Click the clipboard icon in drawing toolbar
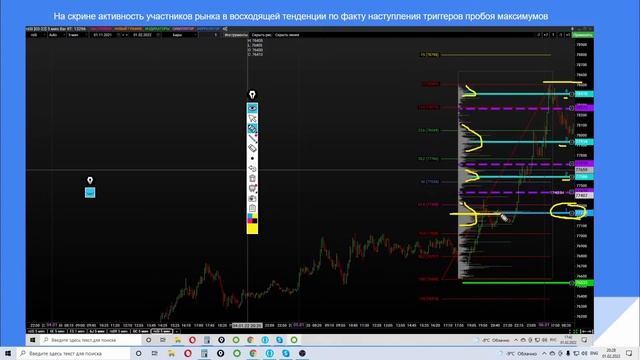 252,208
